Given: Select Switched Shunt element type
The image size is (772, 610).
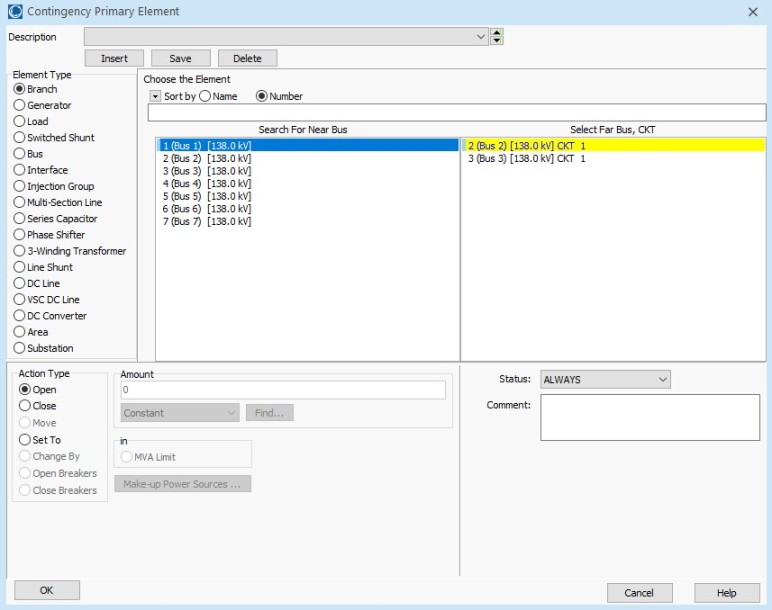Looking at the screenshot, I should pyautogui.click(x=18, y=138).
